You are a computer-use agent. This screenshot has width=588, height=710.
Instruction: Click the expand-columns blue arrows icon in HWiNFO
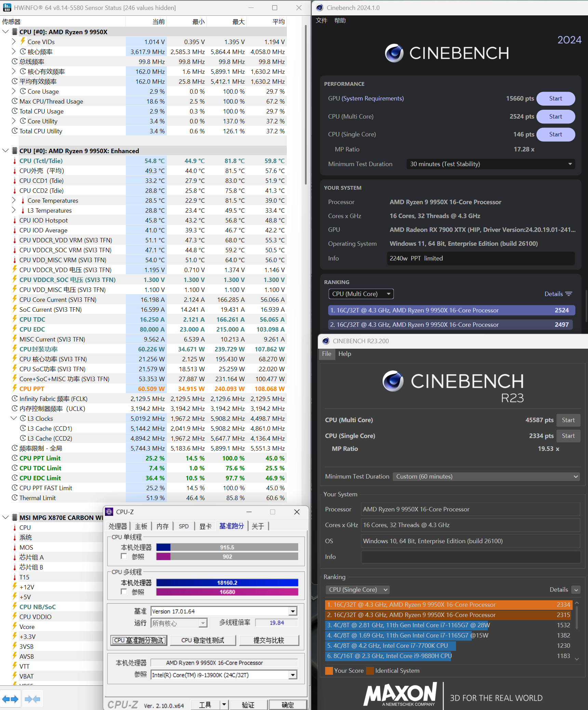pyautogui.click(x=10, y=699)
